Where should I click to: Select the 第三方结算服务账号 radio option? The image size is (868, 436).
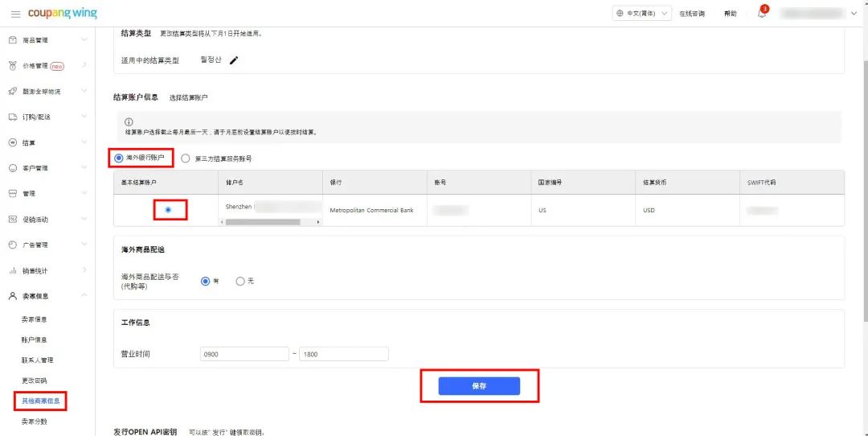(186, 158)
